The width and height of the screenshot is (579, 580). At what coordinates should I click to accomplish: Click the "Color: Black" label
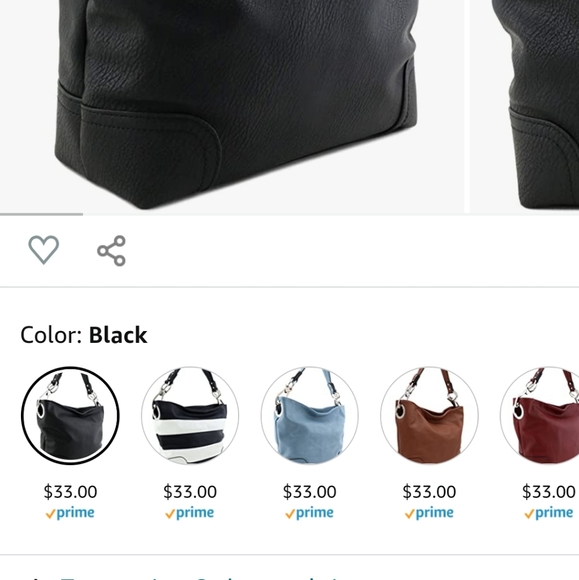[x=84, y=335]
